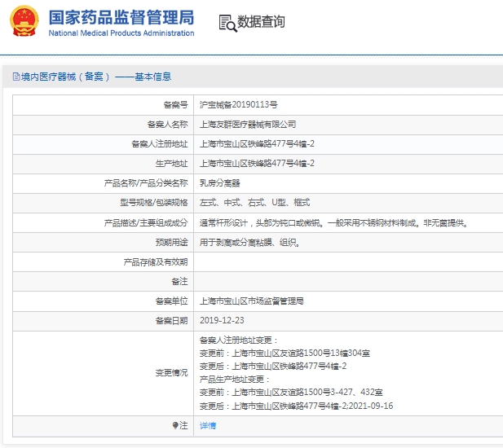Select the value 沪宝械备20190113号
Viewport: 503px width, 448px height.
238,105
